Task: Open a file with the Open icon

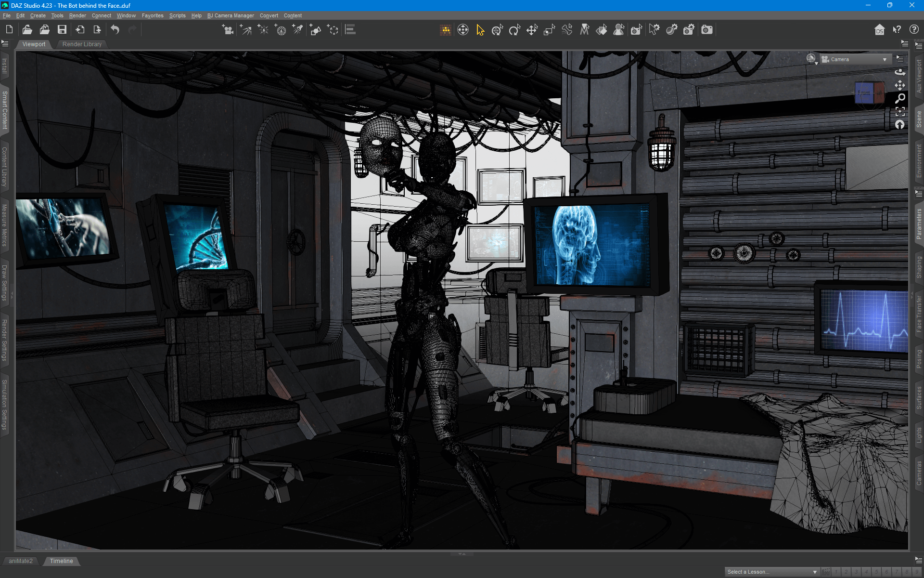Action: point(27,30)
